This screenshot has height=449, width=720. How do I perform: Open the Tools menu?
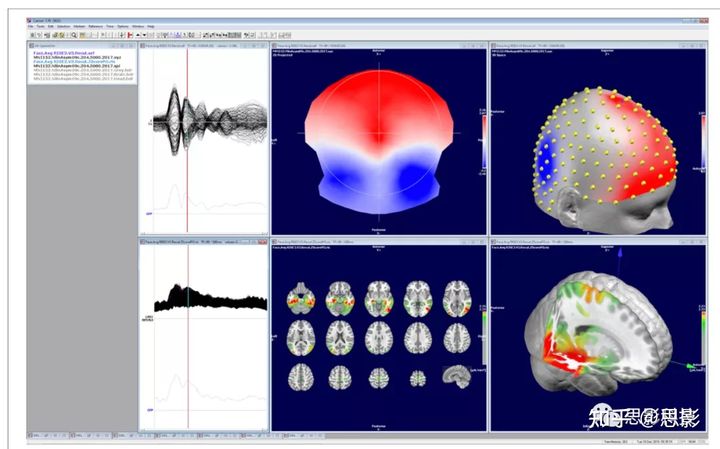pos(40,27)
